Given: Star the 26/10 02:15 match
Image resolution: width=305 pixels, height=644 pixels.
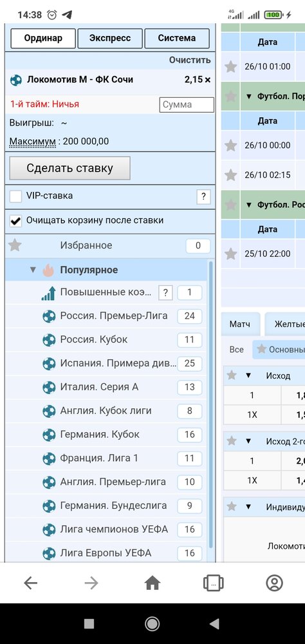Looking at the screenshot, I should click(x=231, y=175).
